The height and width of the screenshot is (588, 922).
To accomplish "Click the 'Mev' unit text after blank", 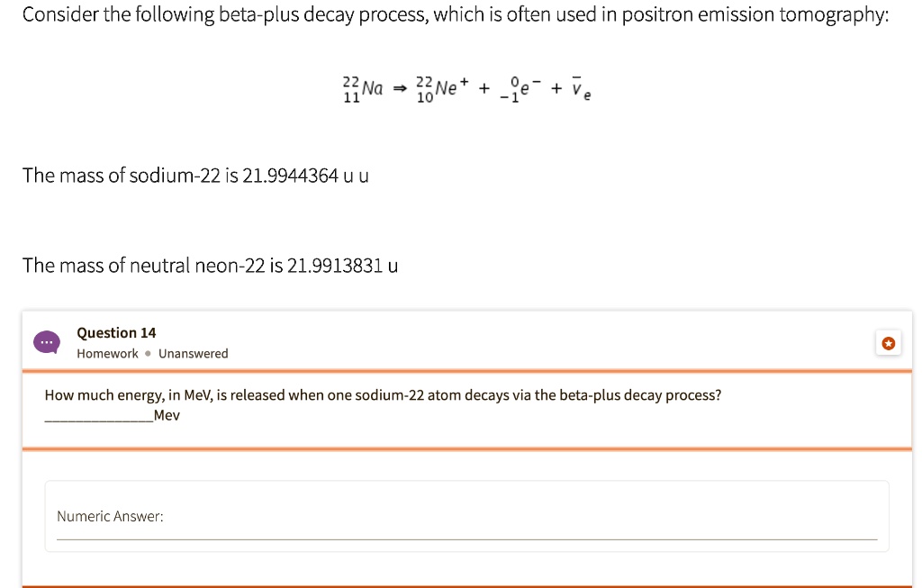I will click(167, 415).
